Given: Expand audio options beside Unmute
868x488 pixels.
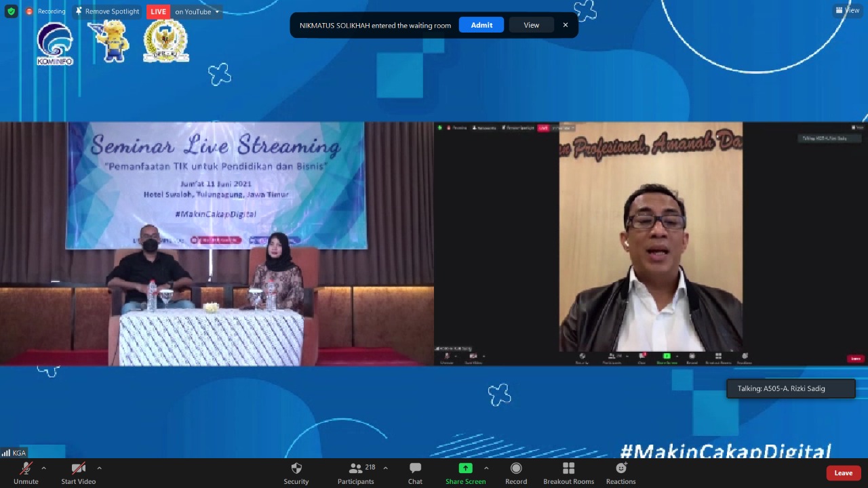Looking at the screenshot, I should click(x=43, y=468).
